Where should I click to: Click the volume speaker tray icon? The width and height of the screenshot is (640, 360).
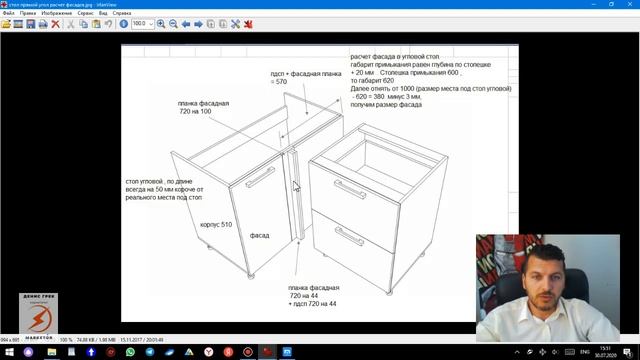tap(555, 352)
